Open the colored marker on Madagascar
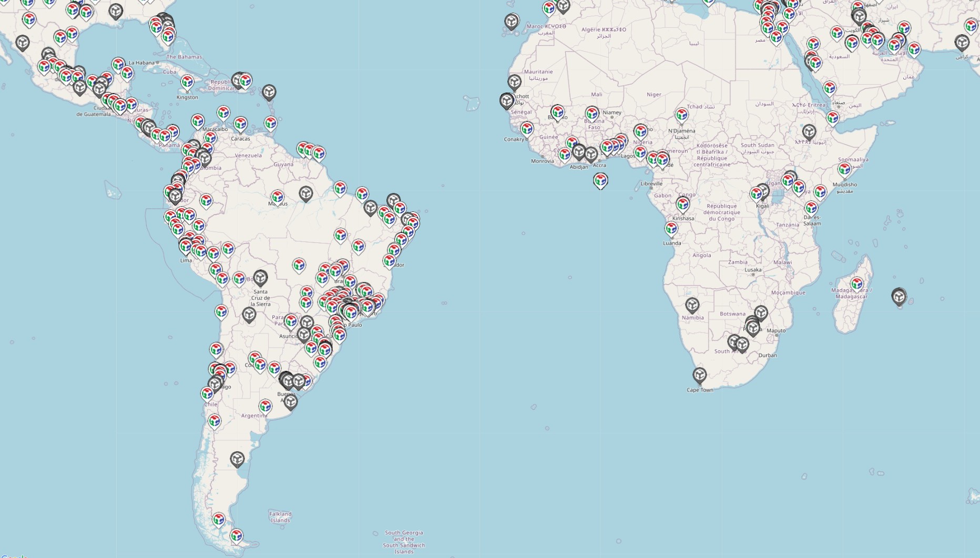The image size is (980, 558). point(856,284)
